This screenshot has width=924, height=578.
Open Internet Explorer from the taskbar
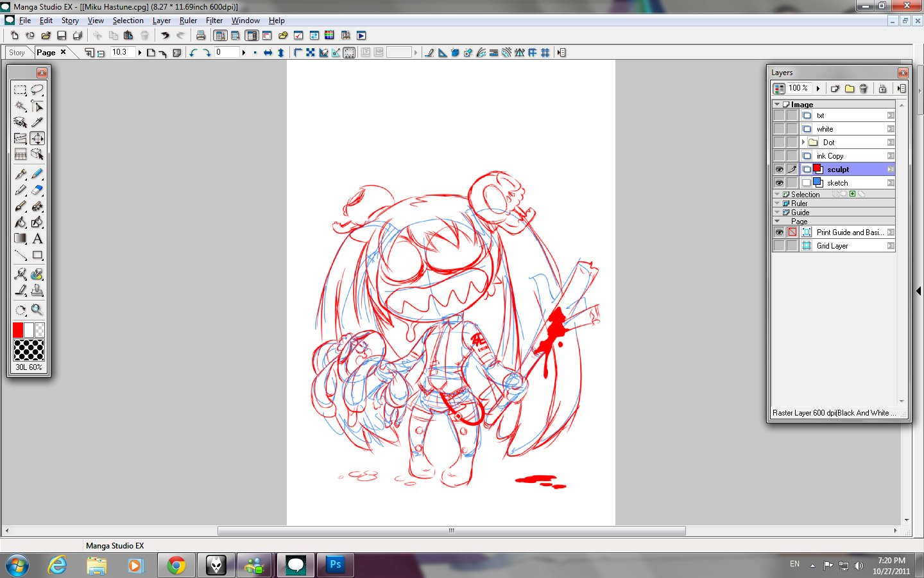pyautogui.click(x=57, y=565)
